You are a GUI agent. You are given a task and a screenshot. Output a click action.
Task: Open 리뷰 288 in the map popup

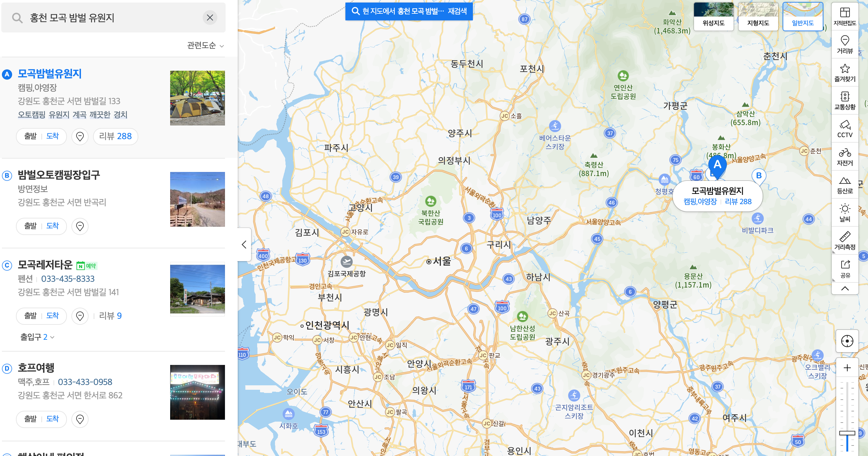[x=738, y=201]
